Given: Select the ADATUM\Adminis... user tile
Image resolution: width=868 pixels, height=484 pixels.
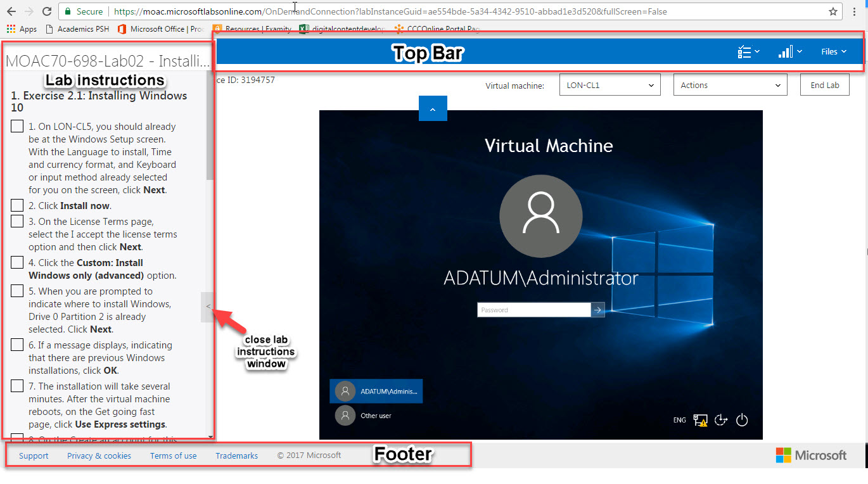Looking at the screenshot, I should tap(376, 392).
